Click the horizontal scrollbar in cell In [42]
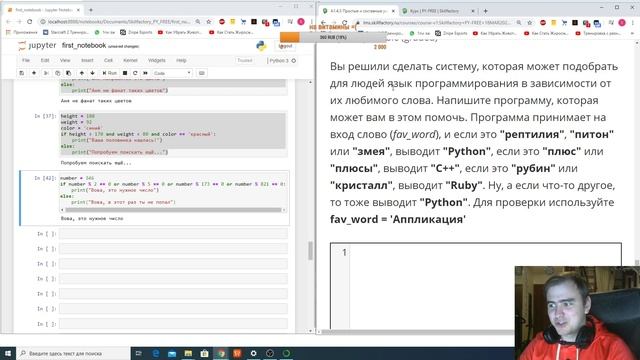640x360 pixels. pyautogui.click(x=173, y=210)
